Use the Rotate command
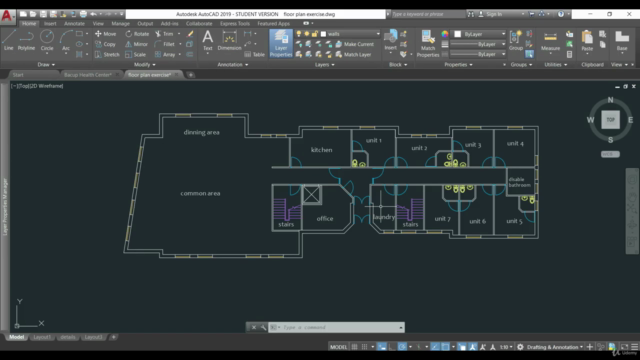Image resolution: width=640 pixels, height=360 pixels. pos(137,34)
